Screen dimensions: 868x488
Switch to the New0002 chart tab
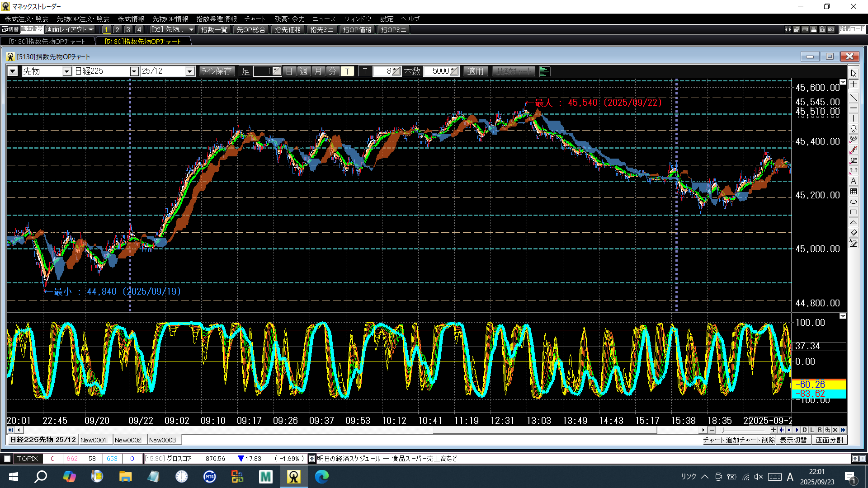coord(128,440)
